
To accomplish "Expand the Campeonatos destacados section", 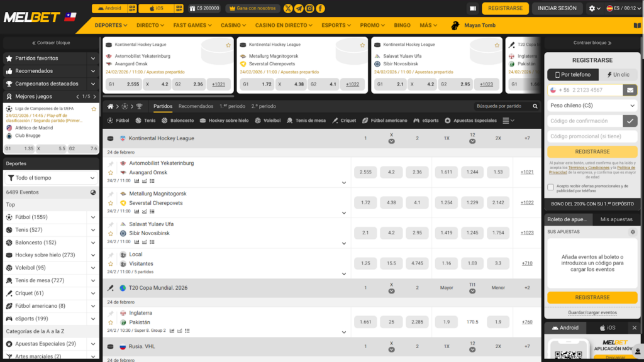I will pos(51,84).
